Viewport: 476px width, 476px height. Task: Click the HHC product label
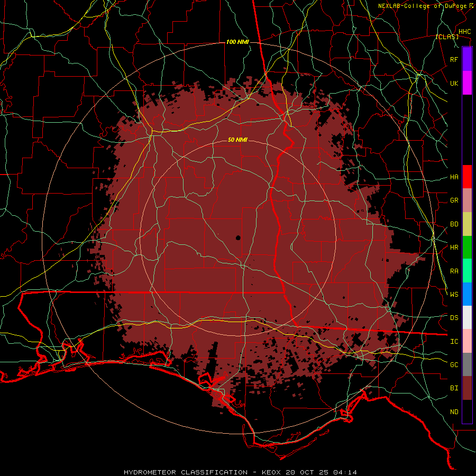click(x=464, y=32)
